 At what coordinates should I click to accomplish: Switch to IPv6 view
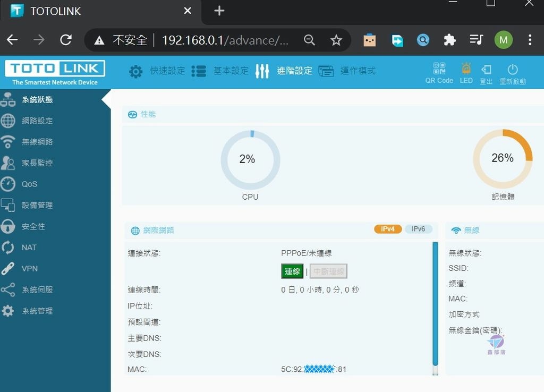(419, 229)
